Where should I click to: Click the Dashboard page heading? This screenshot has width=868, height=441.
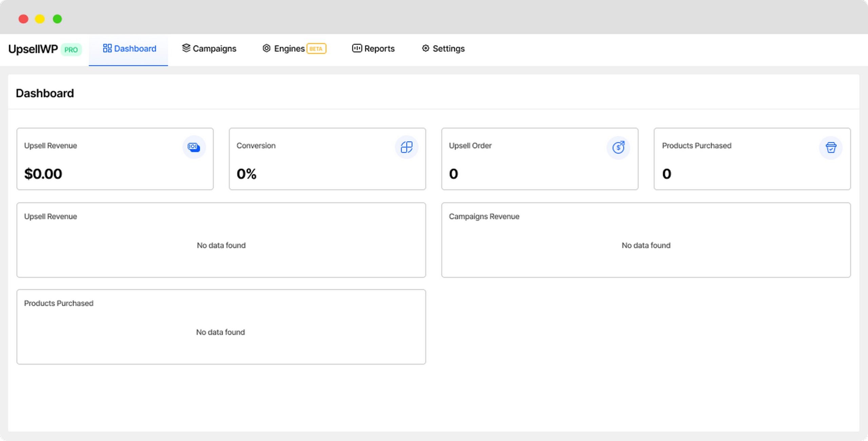45,93
